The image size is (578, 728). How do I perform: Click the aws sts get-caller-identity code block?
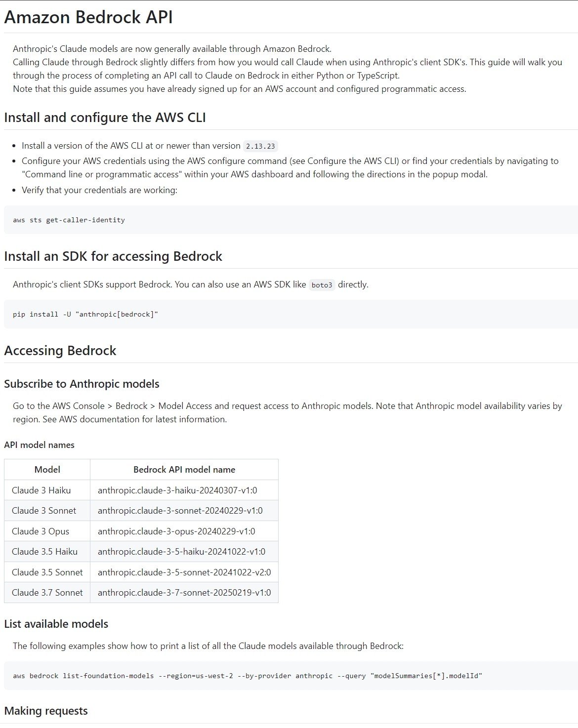coord(69,220)
